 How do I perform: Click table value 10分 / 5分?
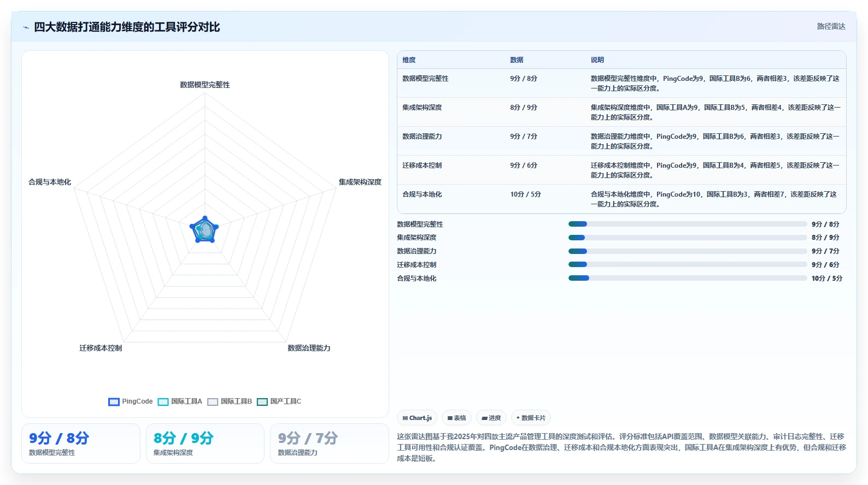(x=525, y=194)
